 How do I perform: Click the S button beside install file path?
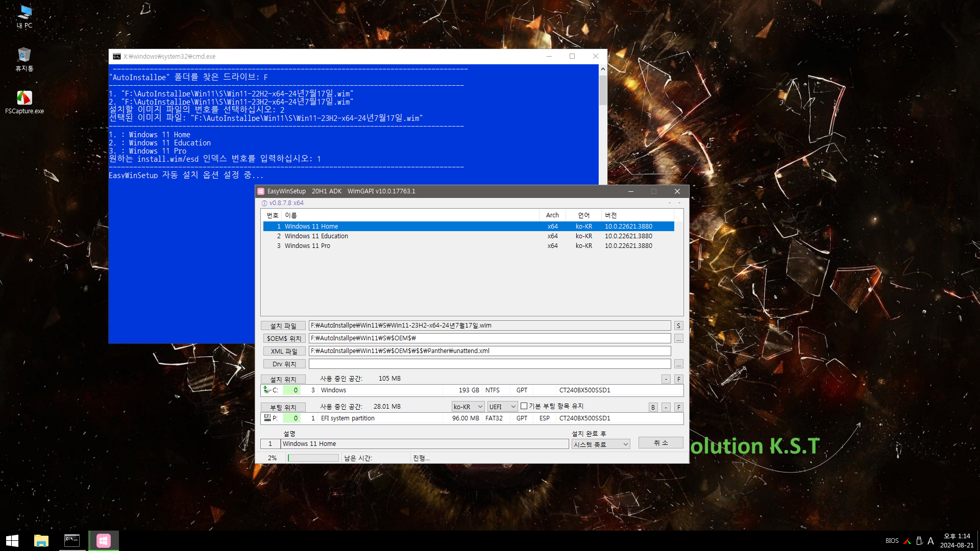[678, 325]
